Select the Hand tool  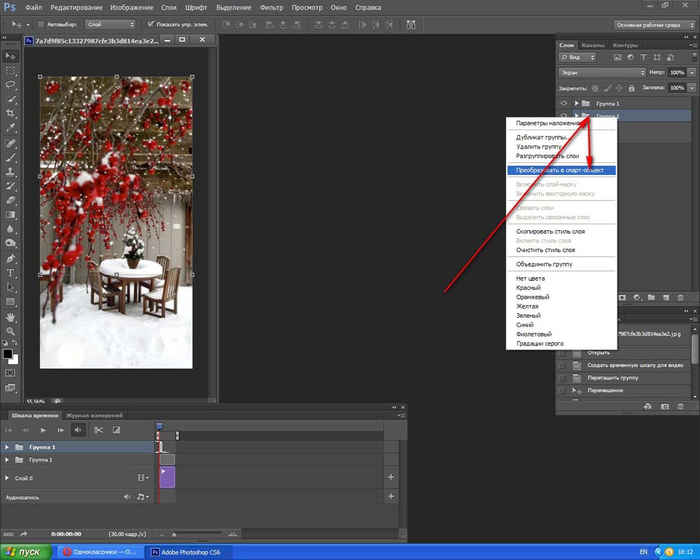click(x=10, y=318)
